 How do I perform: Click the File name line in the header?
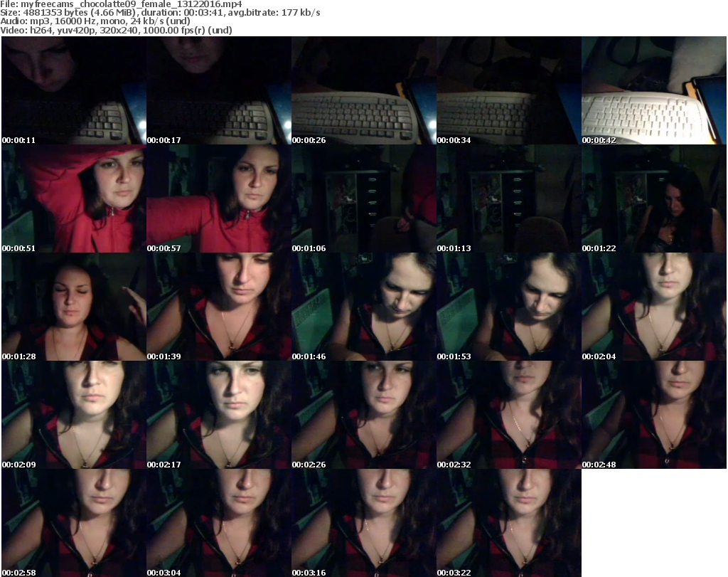121,4
